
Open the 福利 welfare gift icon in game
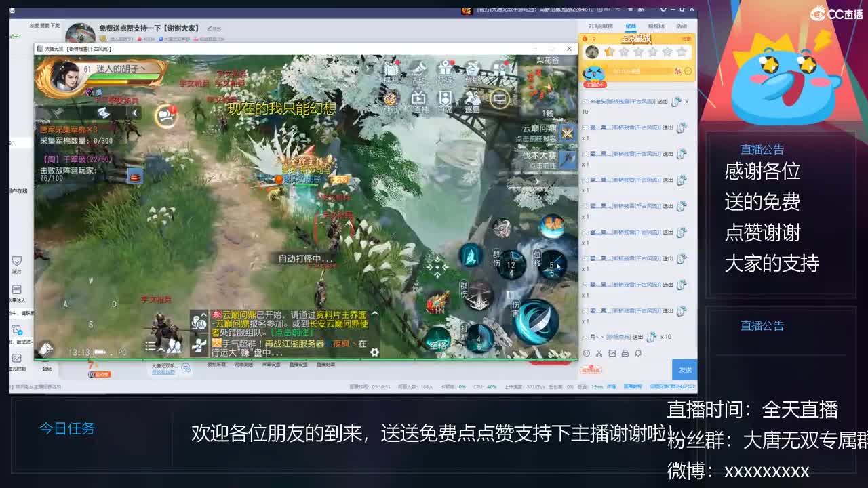(x=392, y=71)
